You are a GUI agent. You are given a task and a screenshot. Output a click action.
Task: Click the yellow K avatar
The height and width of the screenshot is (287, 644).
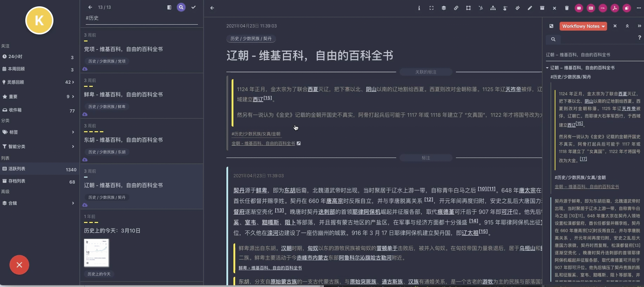39,20
